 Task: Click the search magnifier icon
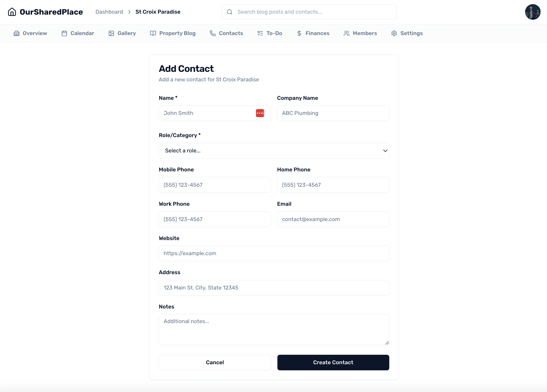point(229,12)
